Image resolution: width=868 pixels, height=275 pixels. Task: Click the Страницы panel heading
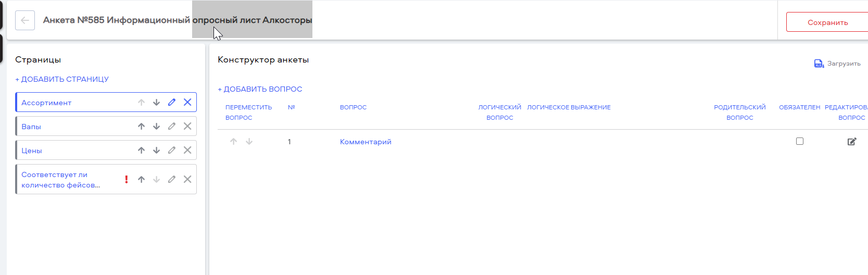click(x=38, y=59)
